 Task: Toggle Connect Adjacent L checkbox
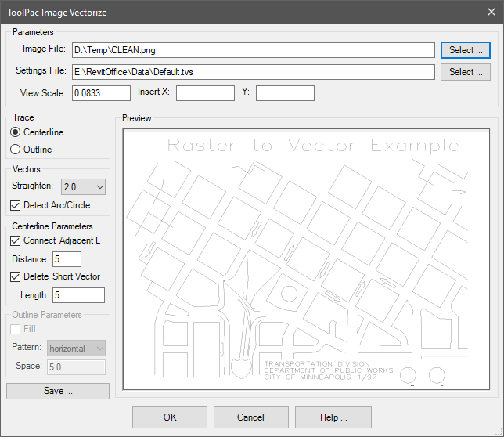tap(15, 240)
